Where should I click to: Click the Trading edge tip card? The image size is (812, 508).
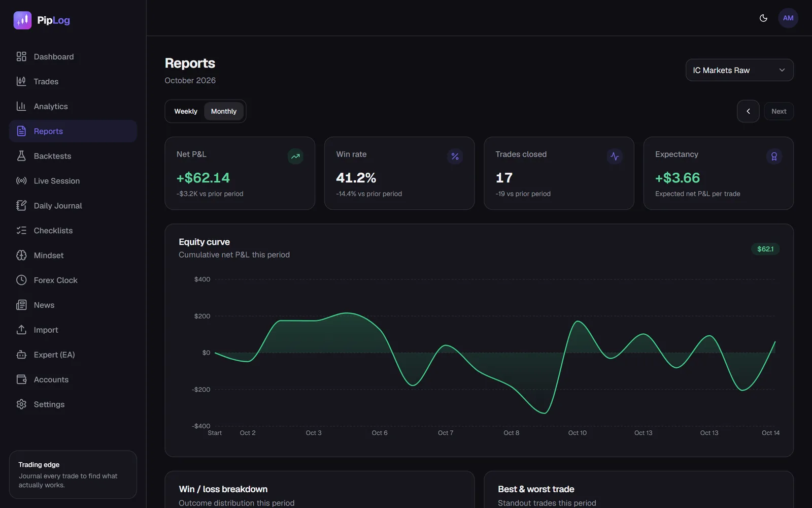pyautogui.click(x=73, y=474)
